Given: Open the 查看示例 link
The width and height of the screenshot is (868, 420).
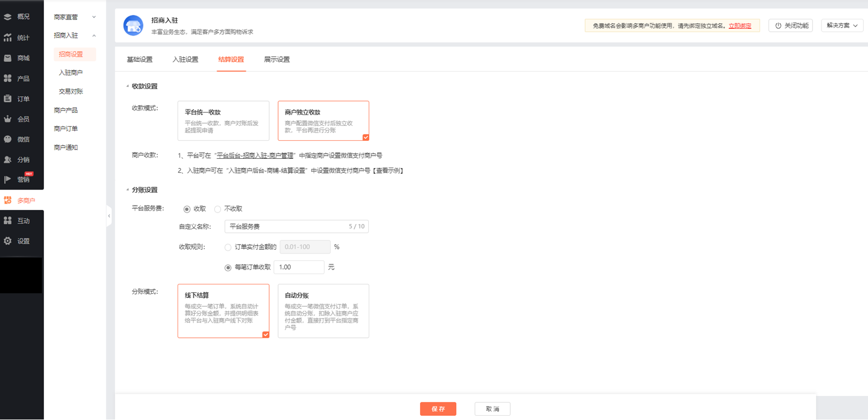Looking at the screenshot, I should click(389, 171).
